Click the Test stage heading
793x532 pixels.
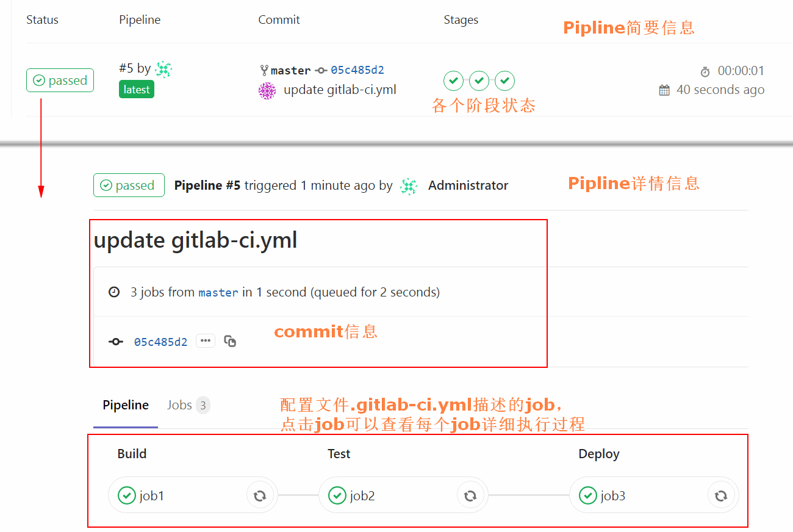[x=339, y=454]
